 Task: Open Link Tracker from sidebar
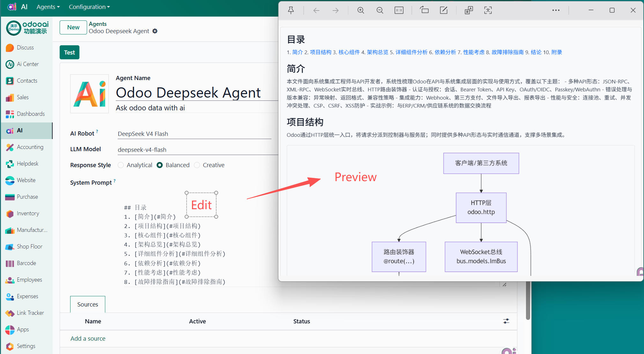tap(26, 313)
